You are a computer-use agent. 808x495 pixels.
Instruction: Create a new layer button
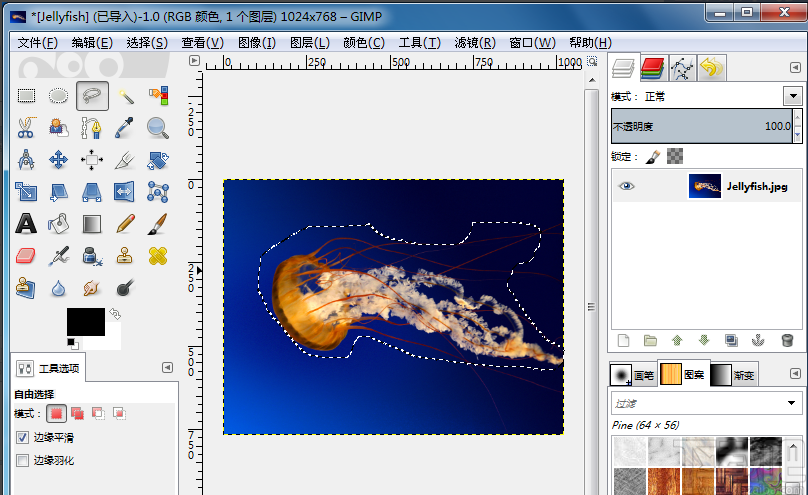[x=624, y=340]
